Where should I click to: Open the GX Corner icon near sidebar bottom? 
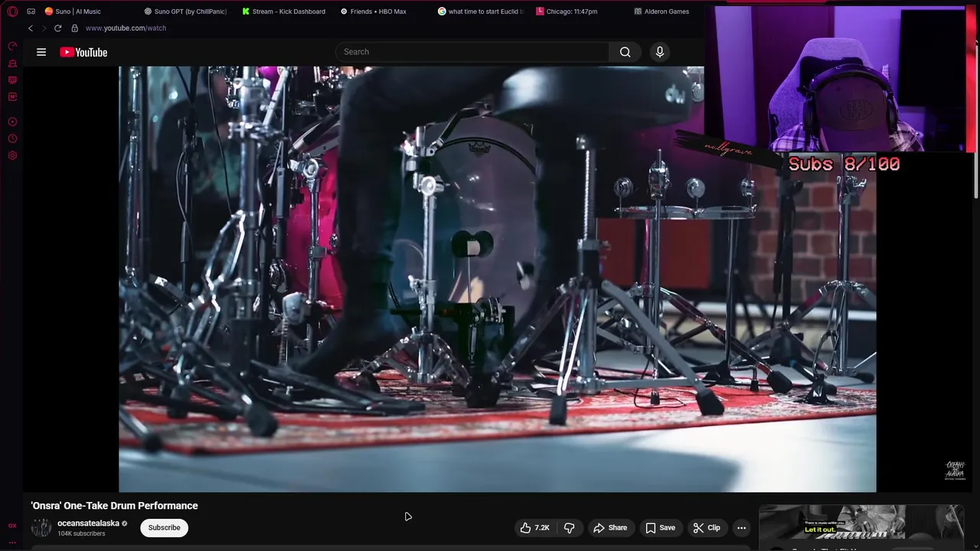click(12, 526)
